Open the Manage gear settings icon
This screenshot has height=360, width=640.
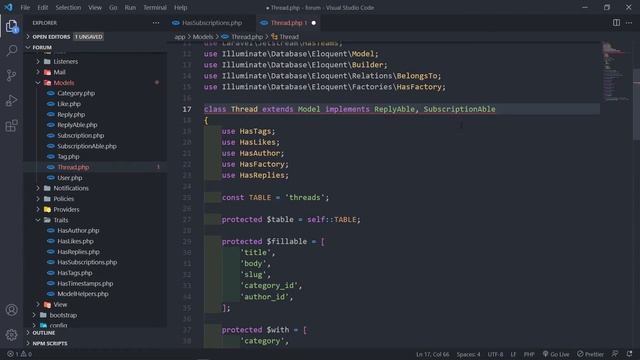[11, 335]
